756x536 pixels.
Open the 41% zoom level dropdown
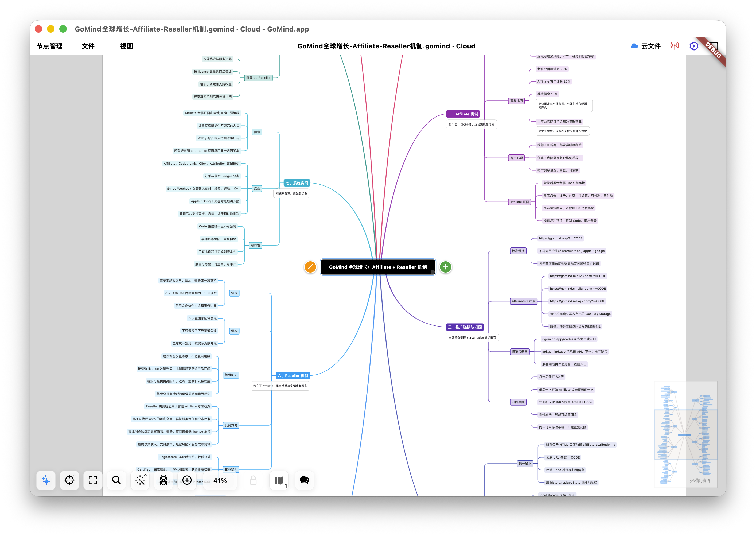point(220,480)
